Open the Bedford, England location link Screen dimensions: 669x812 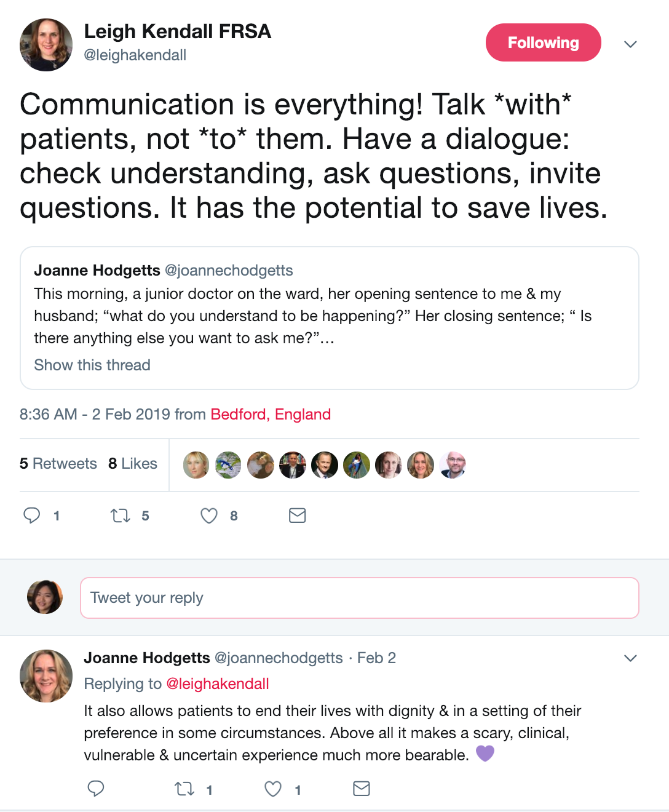coord(271,414)
